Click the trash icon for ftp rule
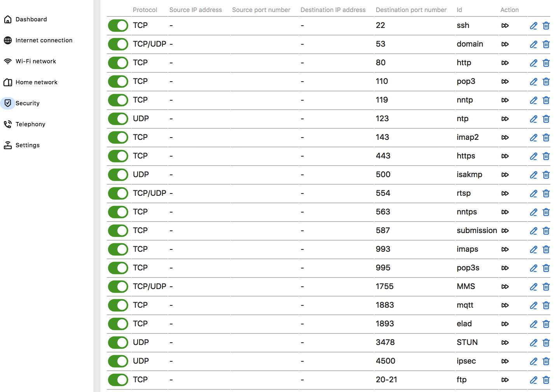560x392 pixels. click(x=546, y=380)
